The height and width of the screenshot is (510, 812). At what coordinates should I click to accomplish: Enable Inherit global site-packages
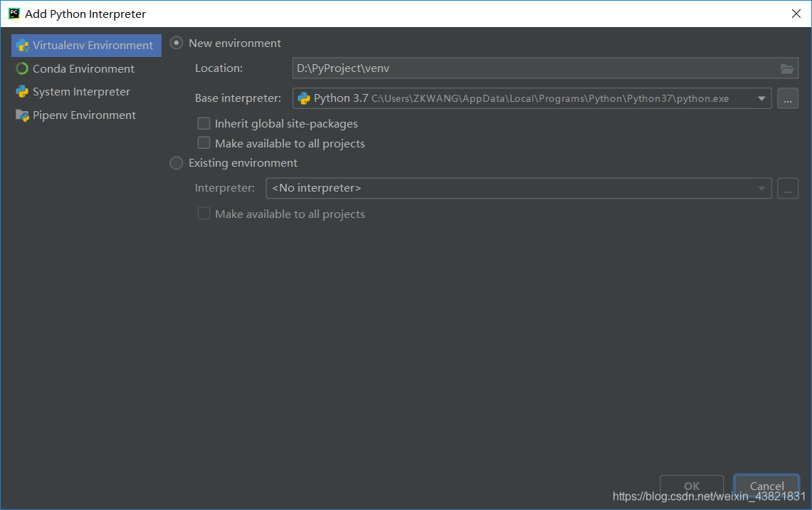pyautogui.click(x=204, y=123)
